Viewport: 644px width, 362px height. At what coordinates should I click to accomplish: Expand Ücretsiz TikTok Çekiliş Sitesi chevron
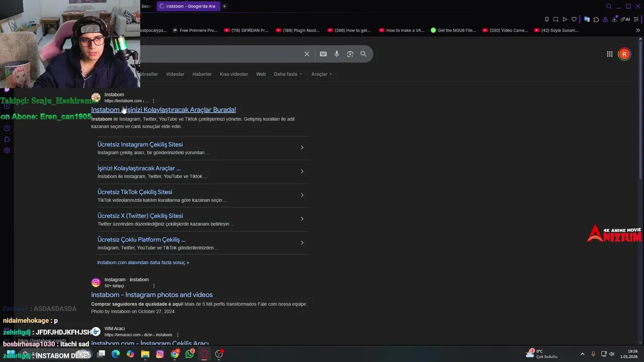(x=302, y=195)
